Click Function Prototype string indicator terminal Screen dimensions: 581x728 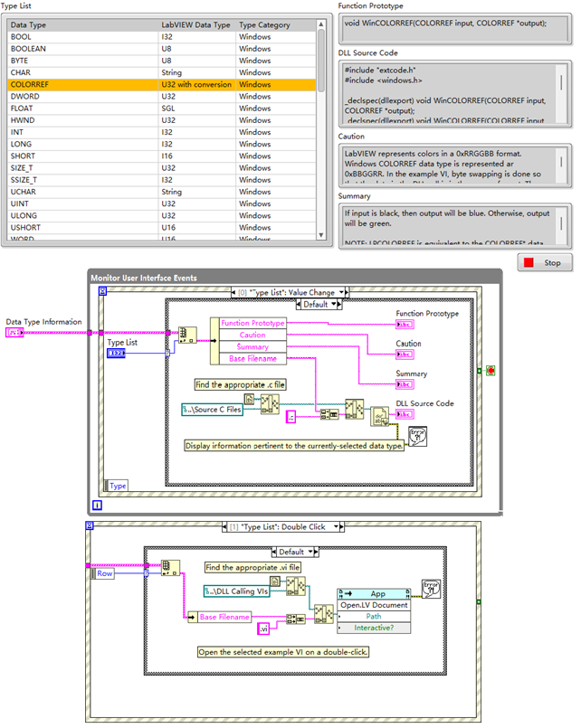[x=405, y=325]
